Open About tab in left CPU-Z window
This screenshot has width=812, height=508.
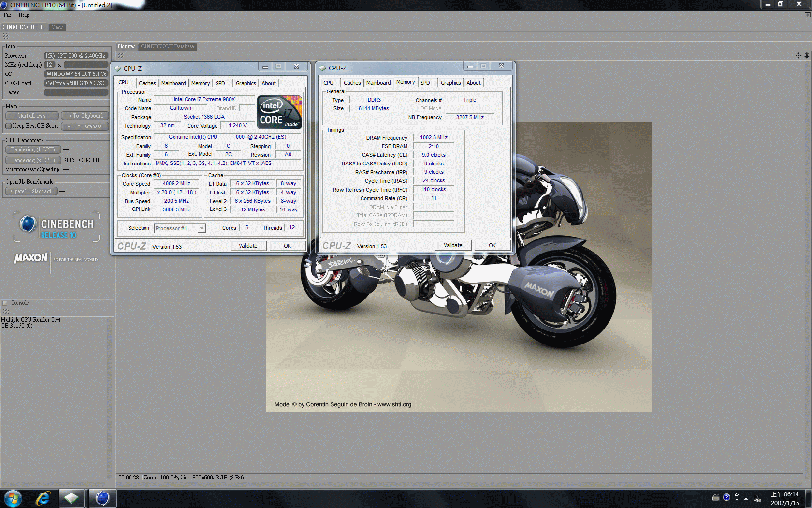pyautogui.click(x=269, y=83)
